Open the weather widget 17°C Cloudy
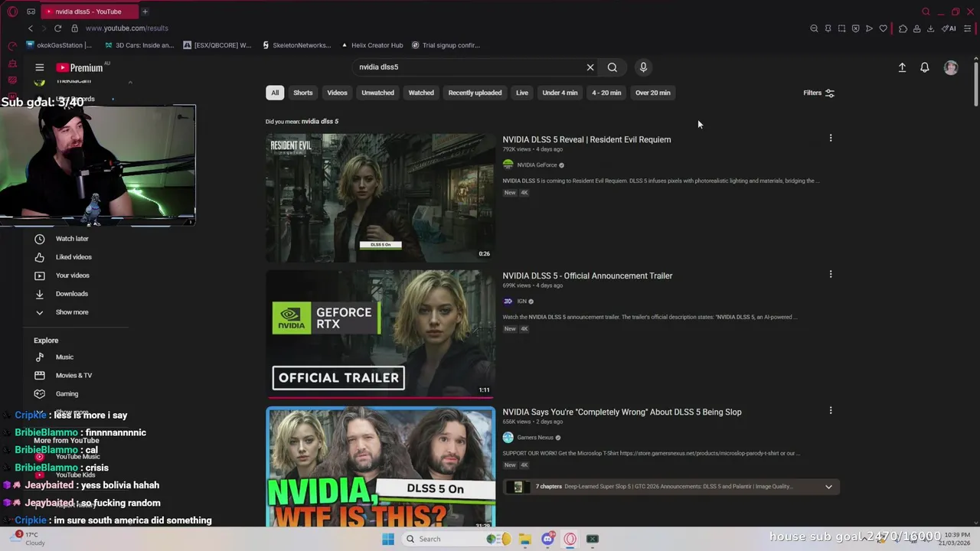 (26, 539)
